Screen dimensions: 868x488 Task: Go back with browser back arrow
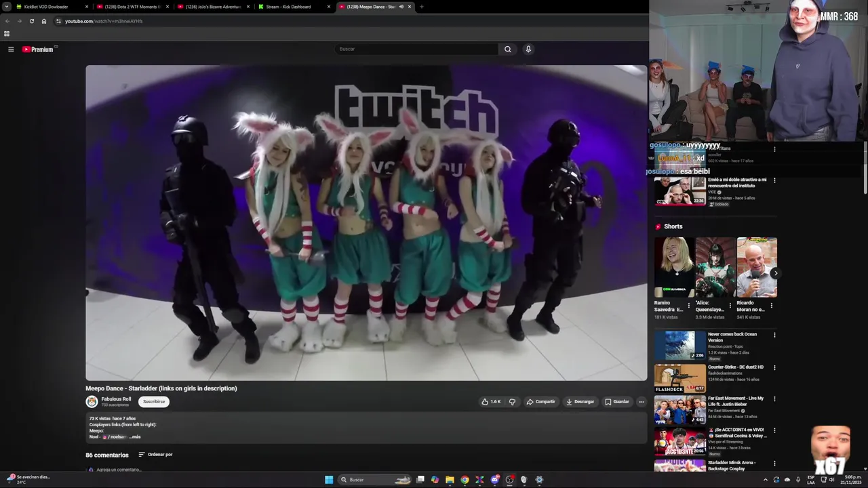coord(7,21)
